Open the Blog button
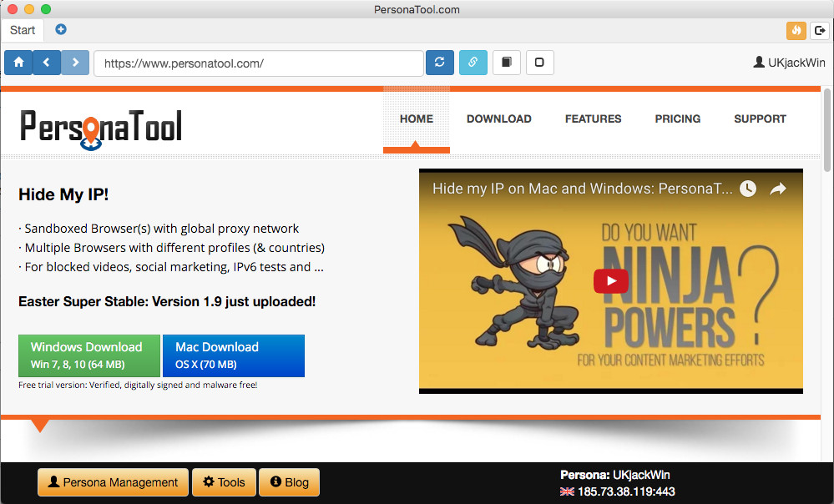Screen dimensions: 834x504 (290, 482)
